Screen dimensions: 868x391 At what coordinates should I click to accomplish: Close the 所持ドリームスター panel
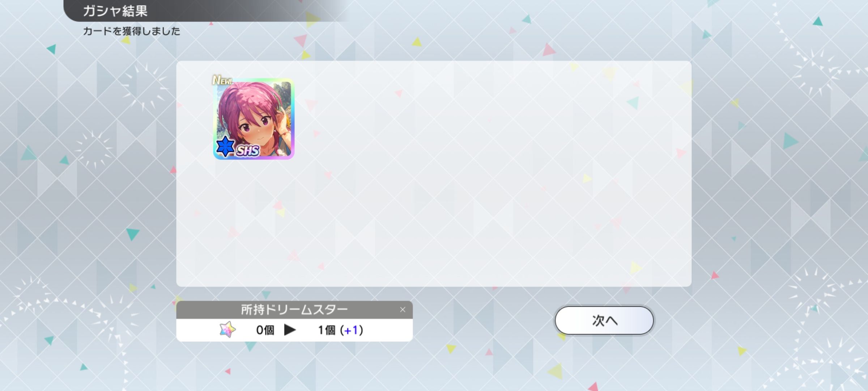pos(403,310)
